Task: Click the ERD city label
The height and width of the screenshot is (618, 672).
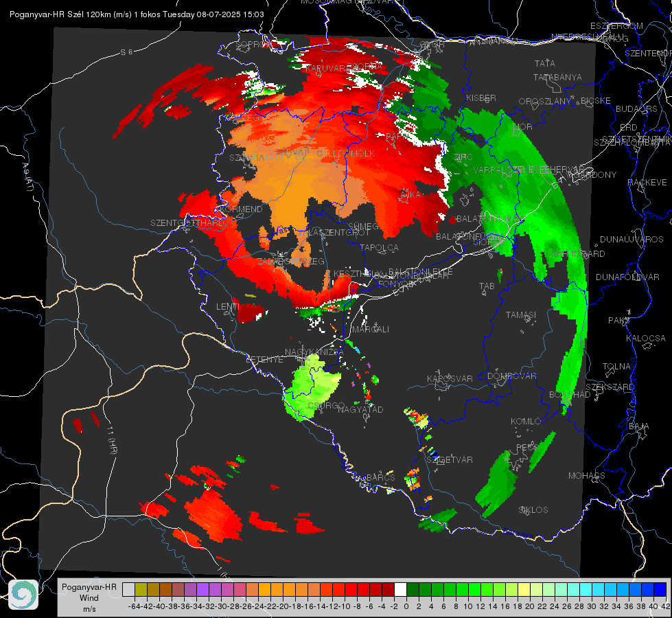Action: [629, 127]
